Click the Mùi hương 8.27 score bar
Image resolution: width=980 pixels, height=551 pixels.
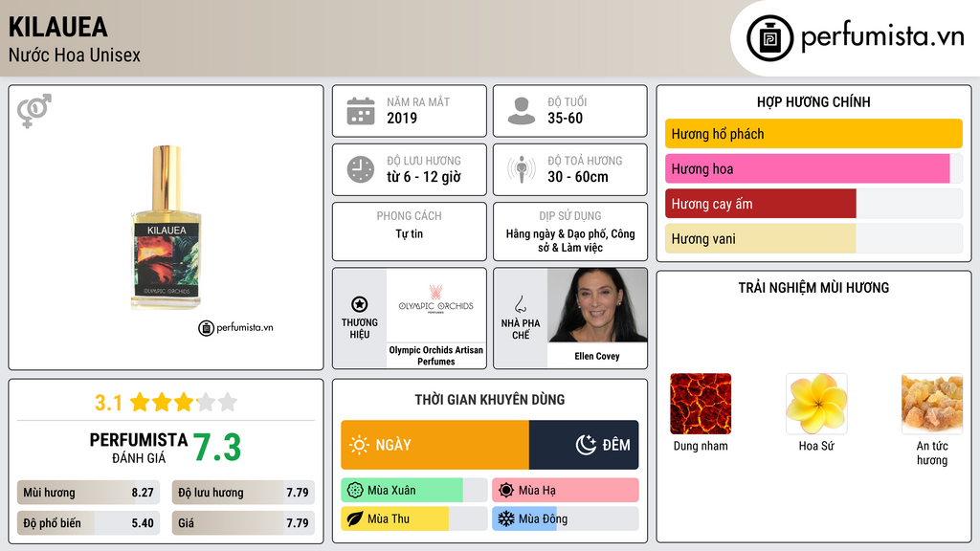tap(89, 493)
